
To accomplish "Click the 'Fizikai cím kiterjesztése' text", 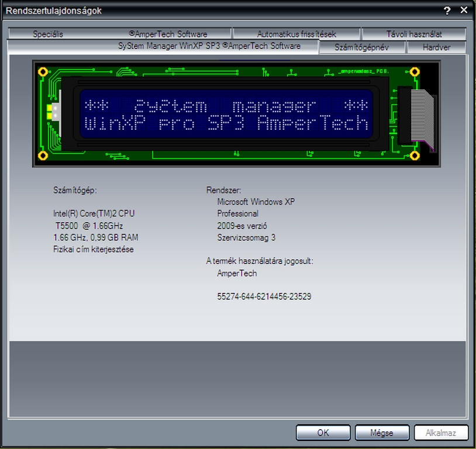I will pos(93,249).
